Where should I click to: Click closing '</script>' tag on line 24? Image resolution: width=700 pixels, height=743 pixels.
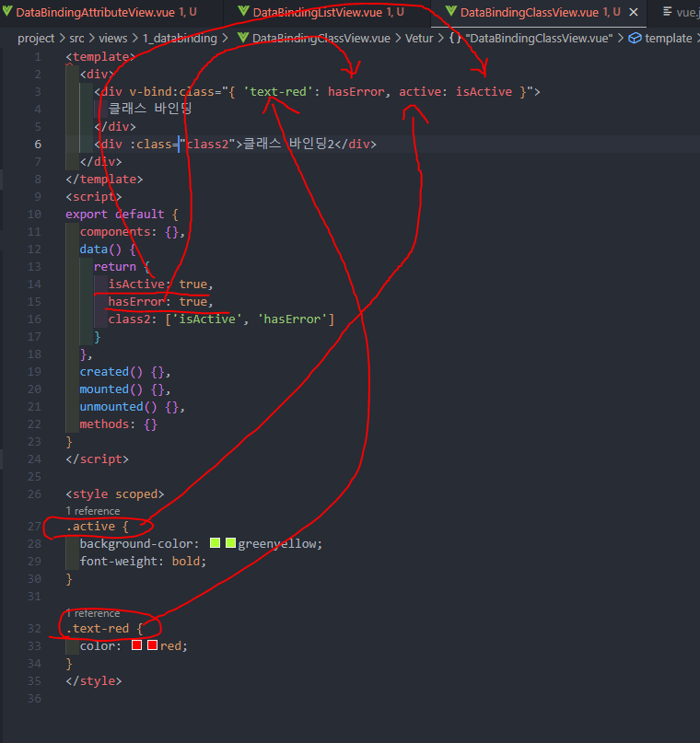point(97,459)
